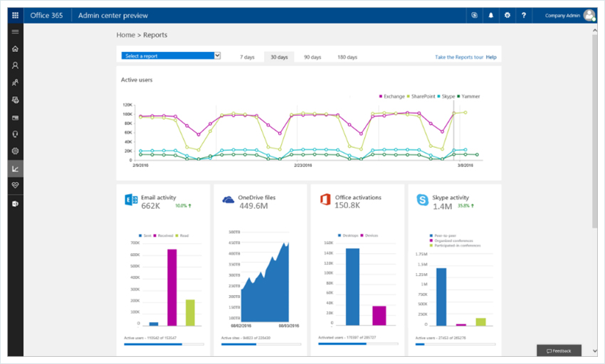Viewport: 605px width, 364px height.
Task: Click the Office activated users progress bar
Action: click(x=358, y=343)
